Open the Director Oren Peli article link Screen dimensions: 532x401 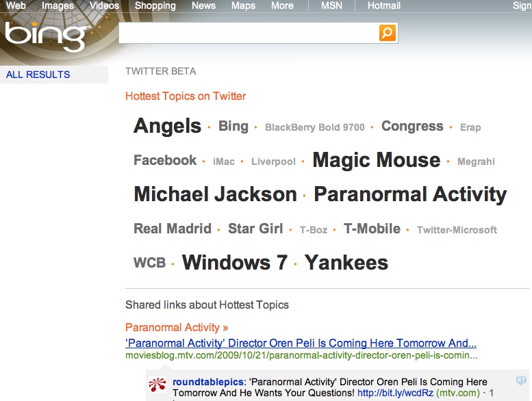click(x=301, y=343)
